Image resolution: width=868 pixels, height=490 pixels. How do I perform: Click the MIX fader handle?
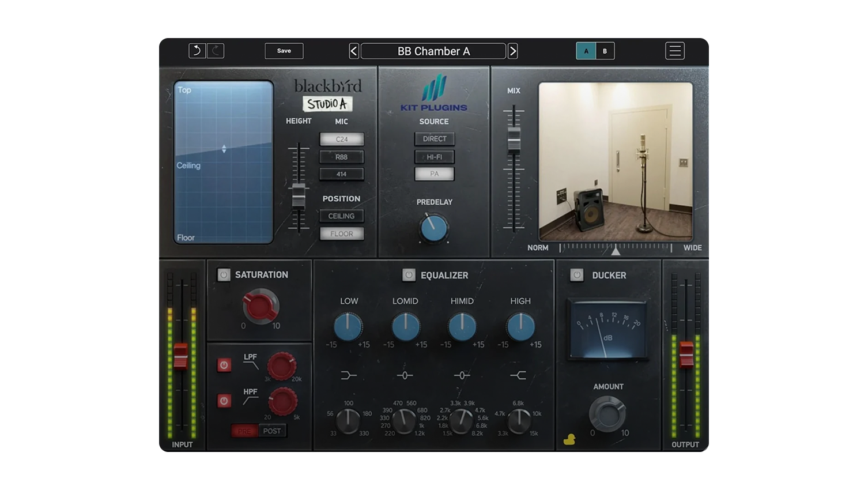pyautogui.click(x=513, y=140)
